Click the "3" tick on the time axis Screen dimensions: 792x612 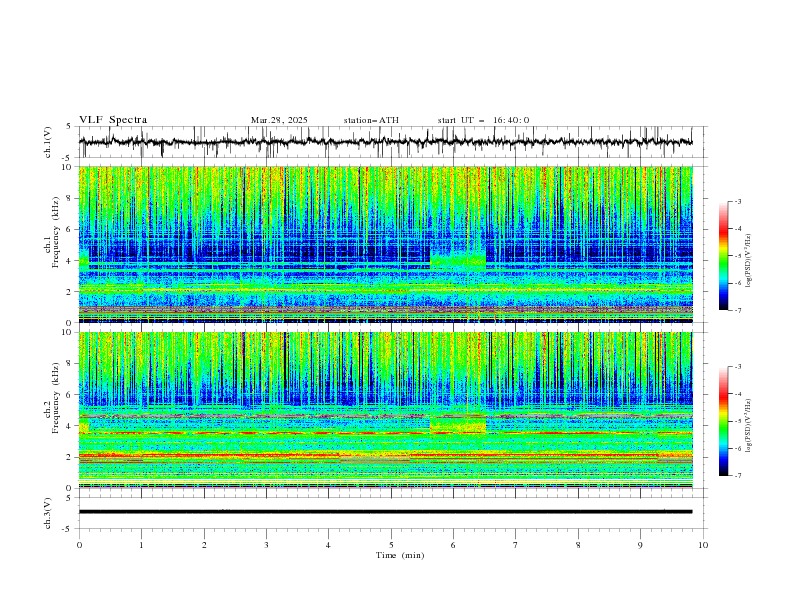266,545
